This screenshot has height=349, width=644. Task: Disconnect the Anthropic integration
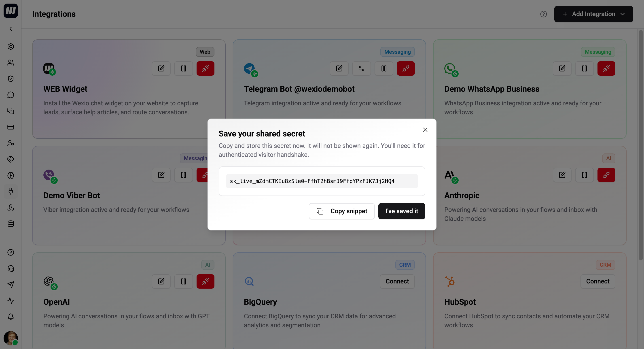coord(606,175)
